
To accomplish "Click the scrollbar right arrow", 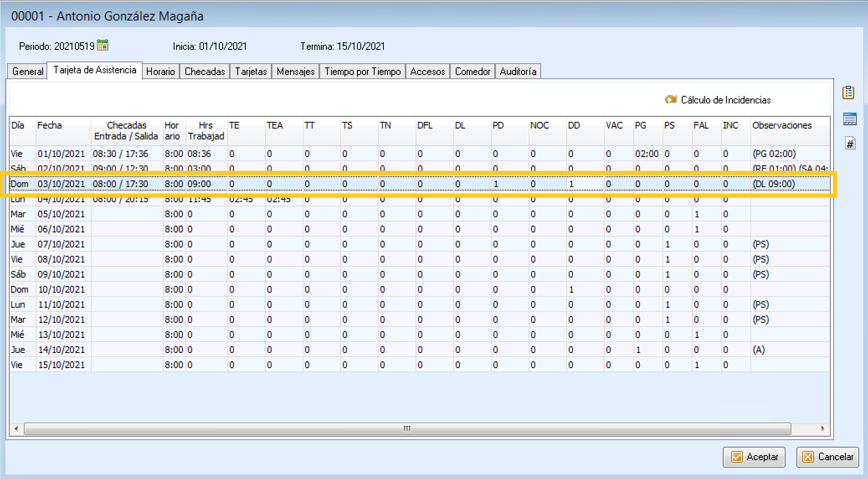I will pyautogui.click(x=822, y=429).
